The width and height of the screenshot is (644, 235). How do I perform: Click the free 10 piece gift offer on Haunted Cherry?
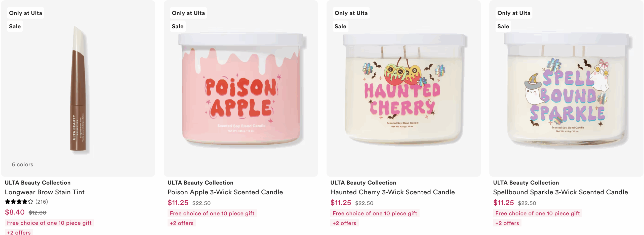[375, 213]
